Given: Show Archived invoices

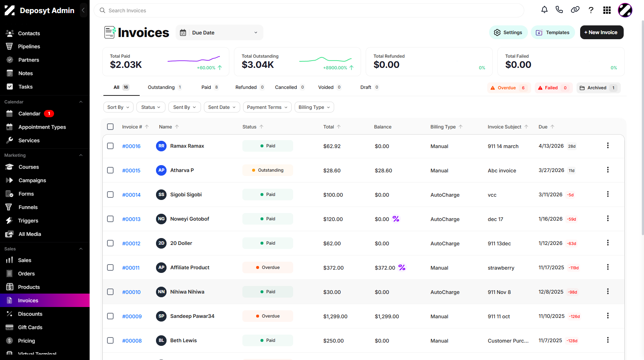Looking at the screenshot, I should click(598, 88).
